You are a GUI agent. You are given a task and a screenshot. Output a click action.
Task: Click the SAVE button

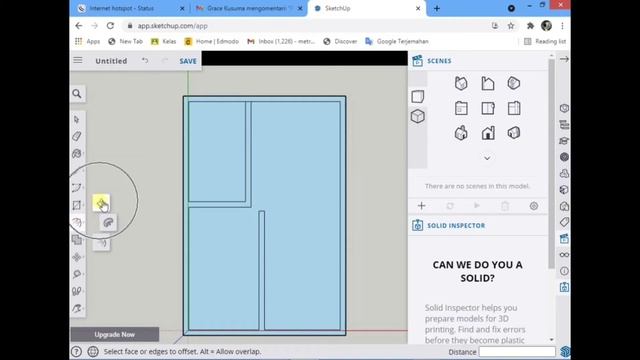[188, 61]
